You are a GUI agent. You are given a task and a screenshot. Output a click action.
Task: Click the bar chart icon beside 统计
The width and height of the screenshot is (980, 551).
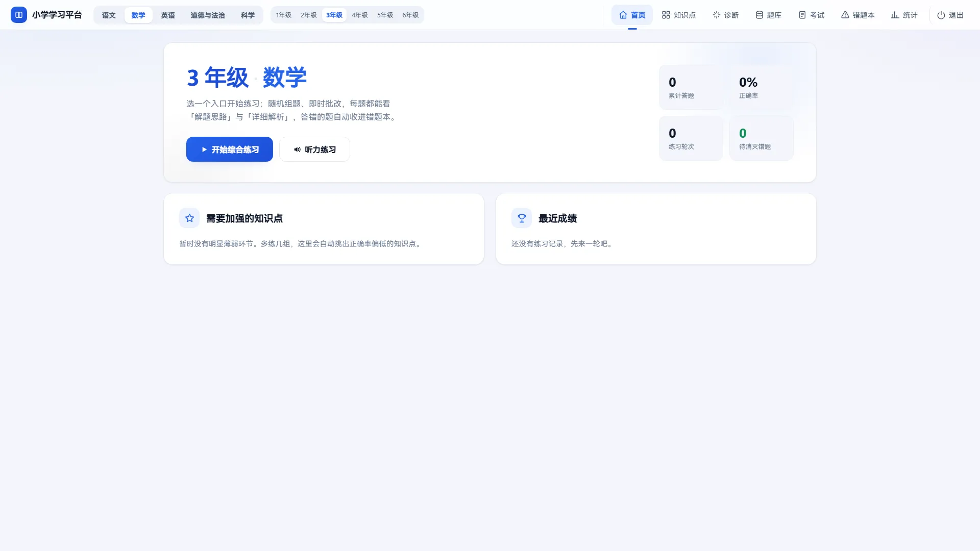coord(895,15)
